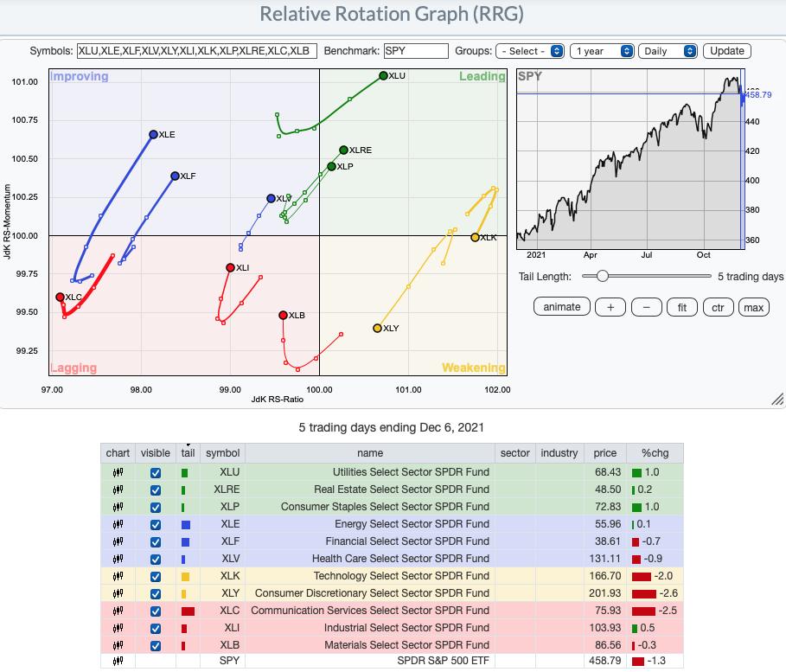Image resolution: width=786 pixels, height=672 pixels.
Task: Click the XLV point on the RRG
Action: click(271, 199)
